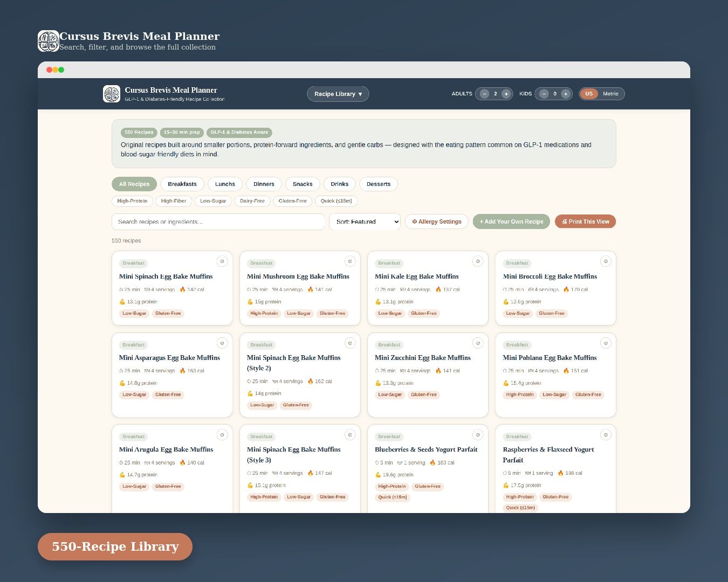Switch units to Metric
Viewport: 728px width, 582px height.
[x=610, y=94]
